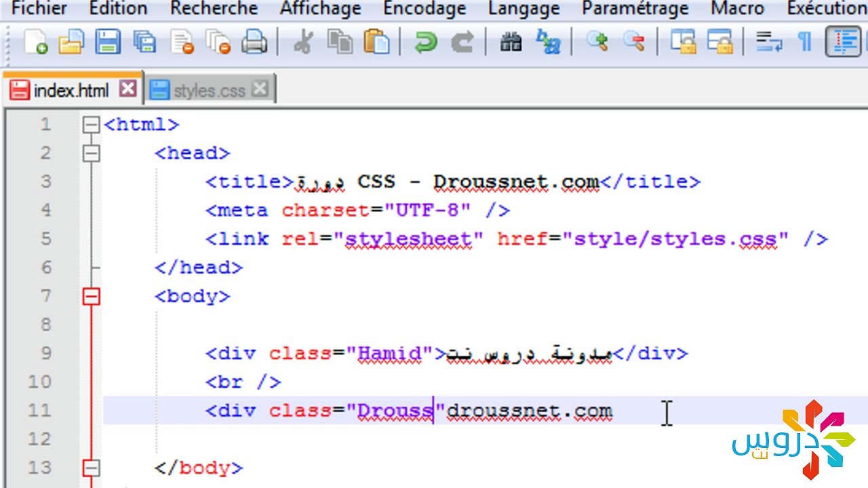This screenshot has width=868, height=488.
Task: Toggle the indent guide button
Action: coord(843,42)
